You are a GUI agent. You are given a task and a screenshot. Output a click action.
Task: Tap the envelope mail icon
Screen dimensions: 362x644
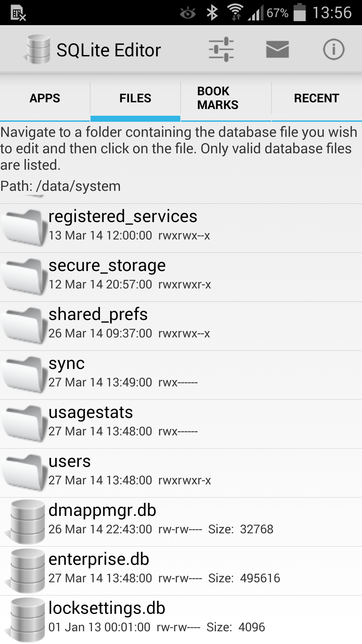(277, 49)
